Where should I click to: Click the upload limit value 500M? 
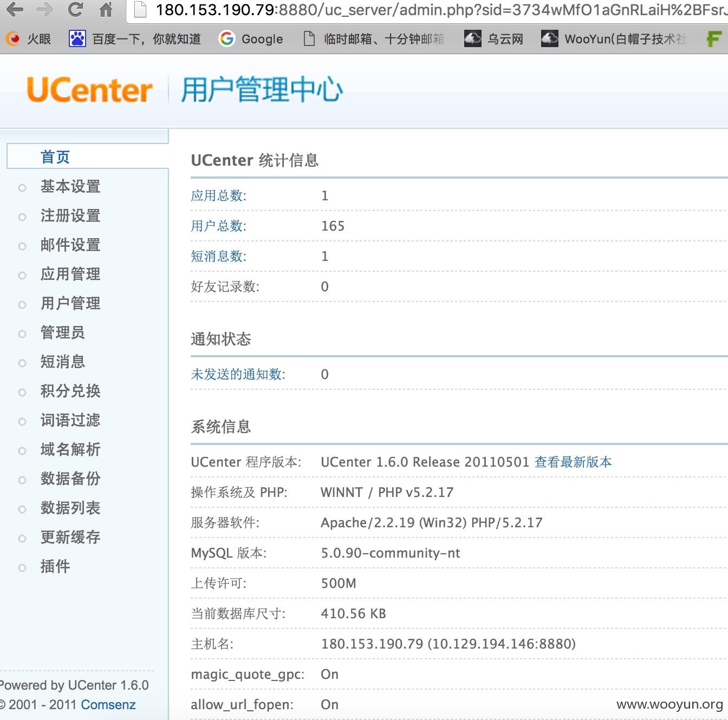tap(339, 583)
